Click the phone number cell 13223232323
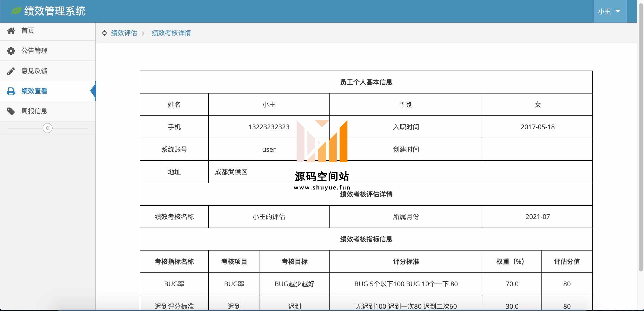The height and width of the screenshot is (311, 644). 269,127
